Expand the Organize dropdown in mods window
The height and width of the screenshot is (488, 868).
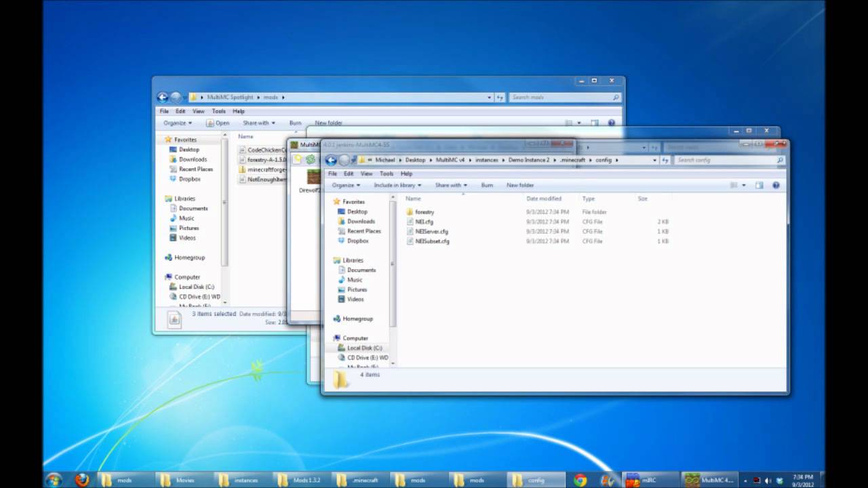(178, 123)
